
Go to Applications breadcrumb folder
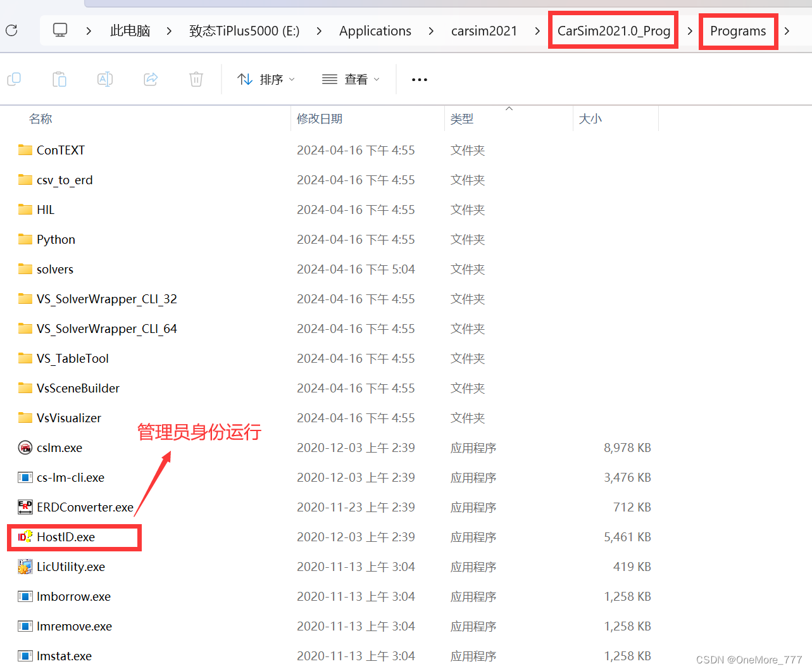point(375,31)
